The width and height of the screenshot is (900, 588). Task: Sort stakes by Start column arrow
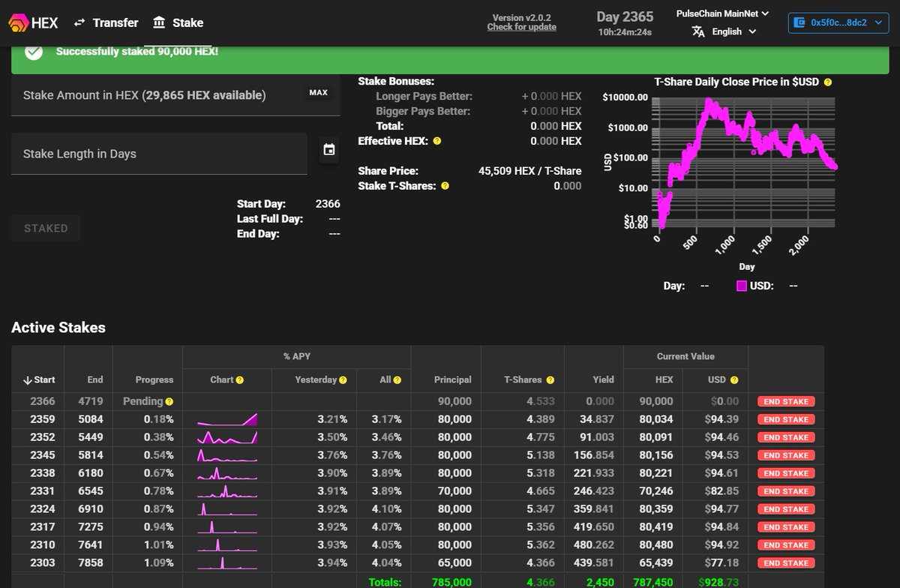coord(28,380)
